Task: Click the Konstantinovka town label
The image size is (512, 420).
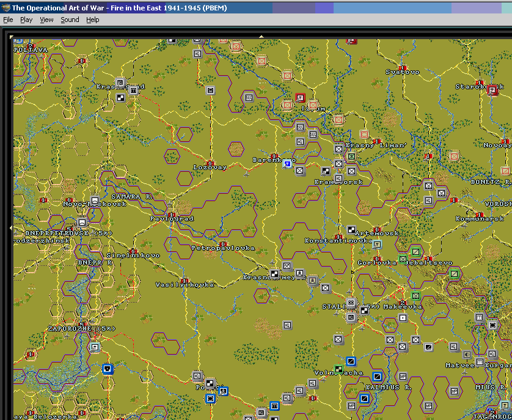Action: [x=338, y=240]
